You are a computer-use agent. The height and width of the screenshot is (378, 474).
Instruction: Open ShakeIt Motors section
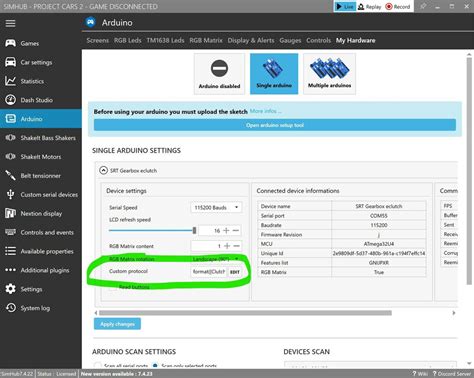(x=41, y=157)
